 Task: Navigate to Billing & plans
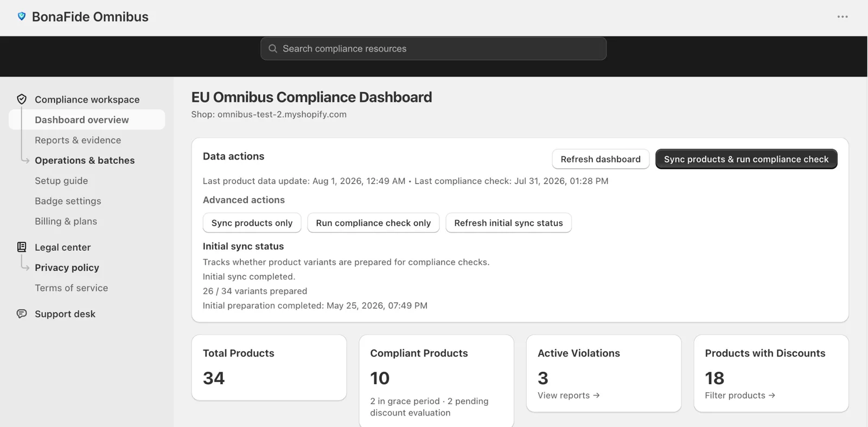tap(66, 221)
